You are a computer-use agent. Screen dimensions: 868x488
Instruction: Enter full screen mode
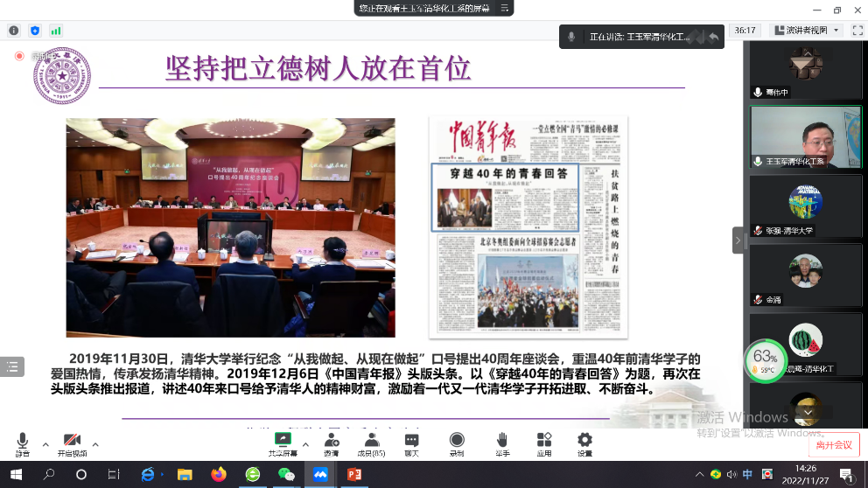[857, 31]
